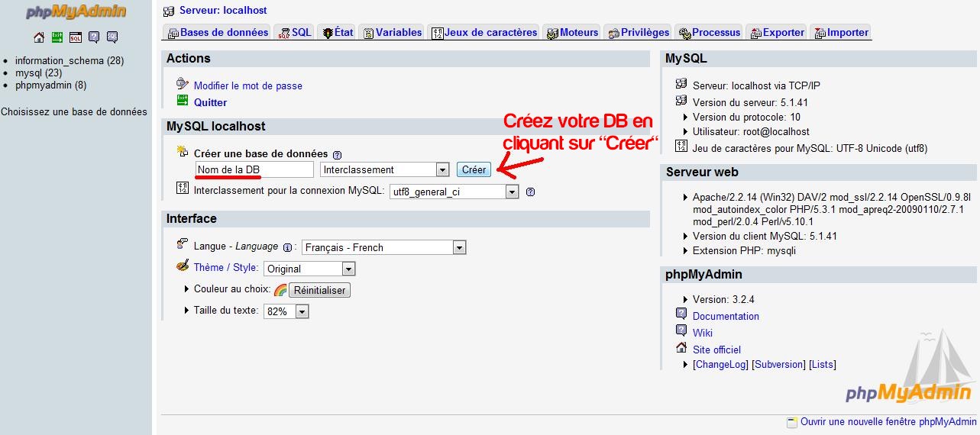Viewport: 980px width, 435px height.
Task: Switch to the Moteurs tab
Action: tap(572, 33)
